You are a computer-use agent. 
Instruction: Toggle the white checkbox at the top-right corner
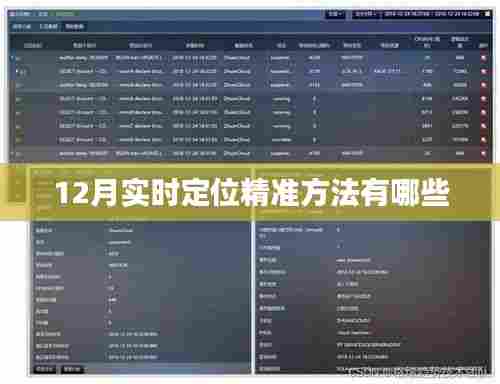487,14
